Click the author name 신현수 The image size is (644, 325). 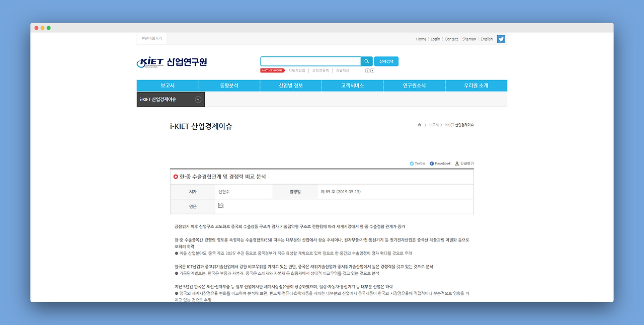coord(224,192)
